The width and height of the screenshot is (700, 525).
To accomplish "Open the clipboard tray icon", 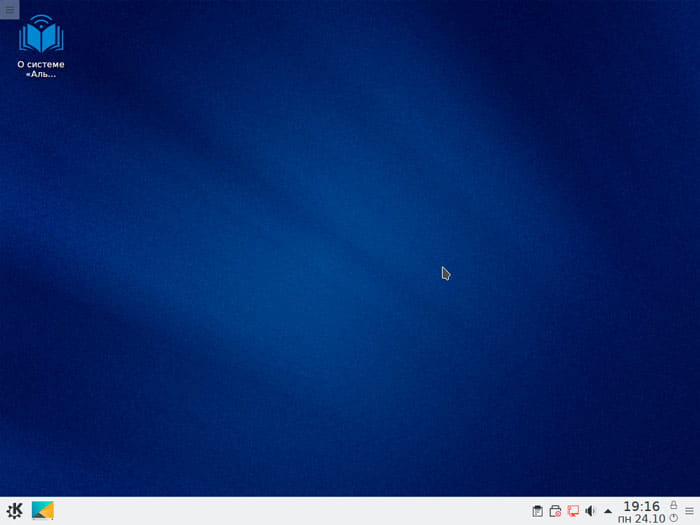I will 538,511.
